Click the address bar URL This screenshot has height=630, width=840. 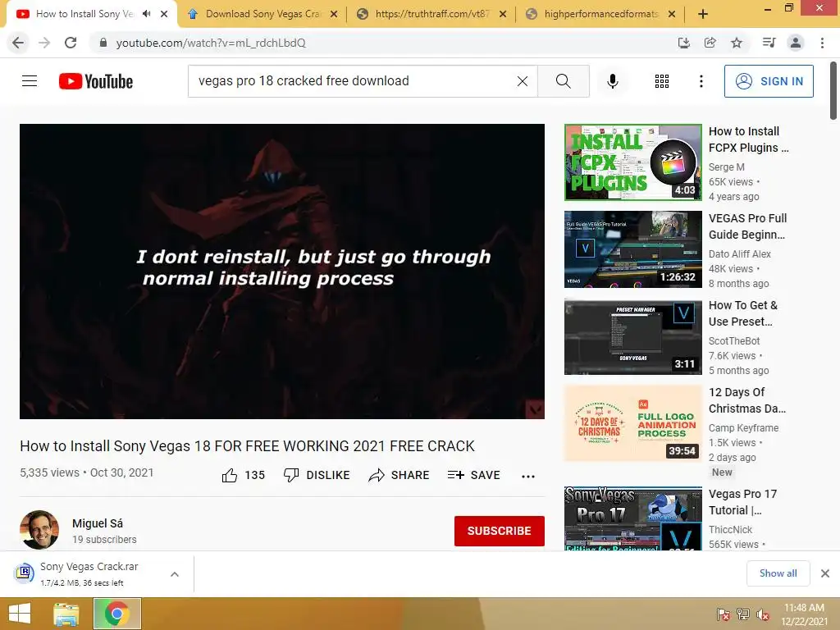click(x=211, y=43)
